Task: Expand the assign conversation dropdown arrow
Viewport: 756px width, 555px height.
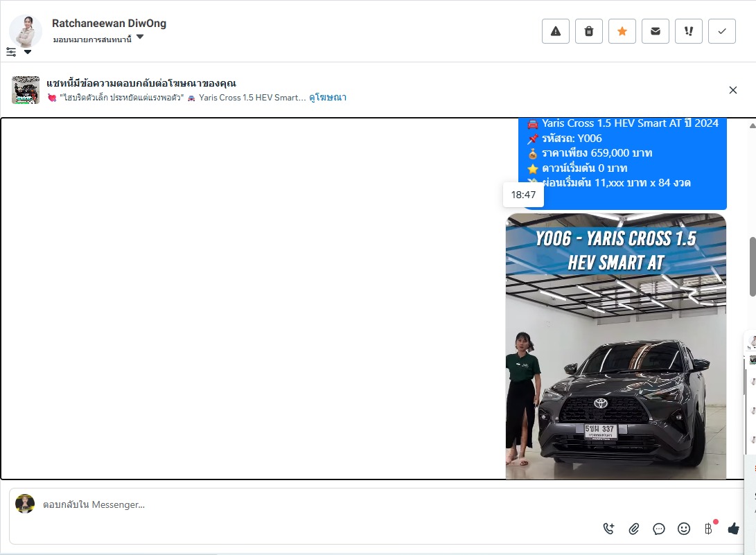Action: point(140,37)
